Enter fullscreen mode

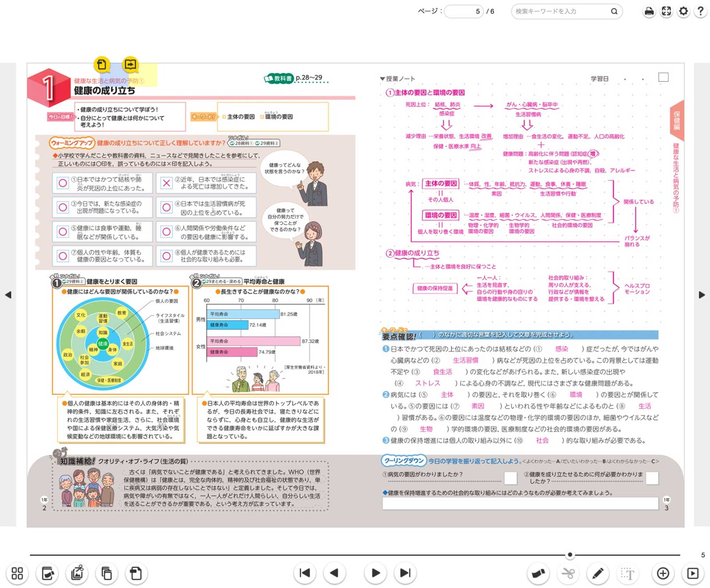point(667,12)
